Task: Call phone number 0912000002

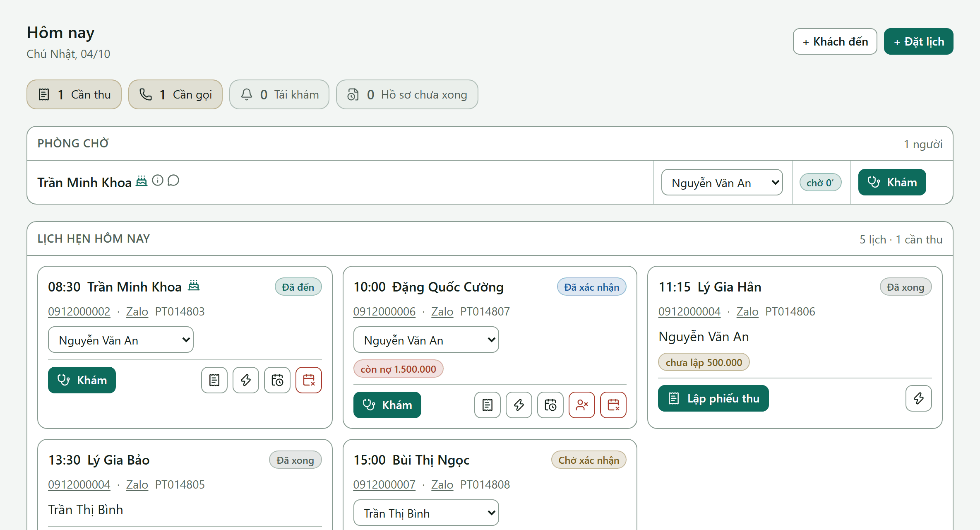Action: 79,311
